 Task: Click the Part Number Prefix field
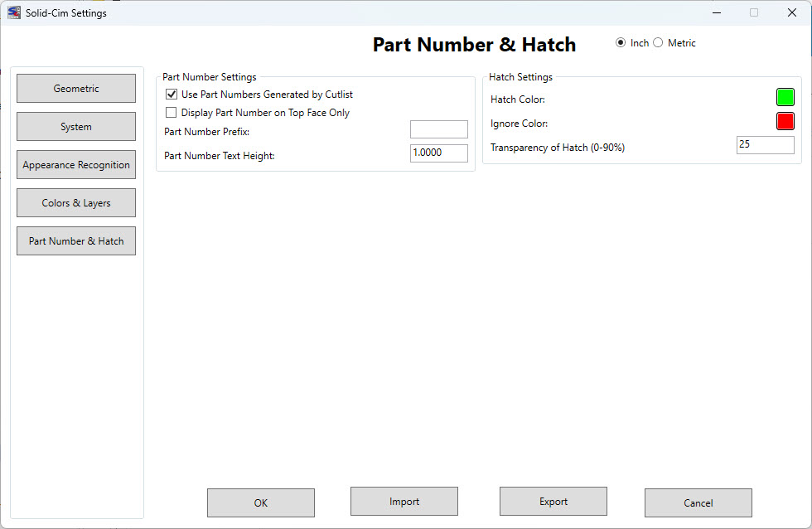coord(439,129)
